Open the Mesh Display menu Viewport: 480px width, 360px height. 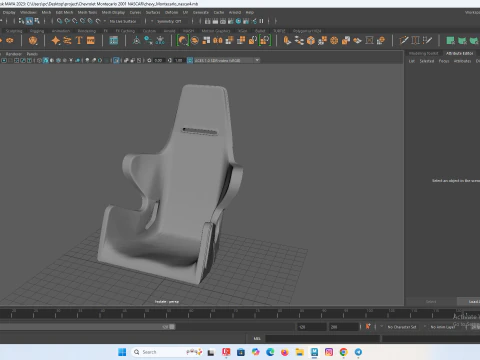pos(113,12)
